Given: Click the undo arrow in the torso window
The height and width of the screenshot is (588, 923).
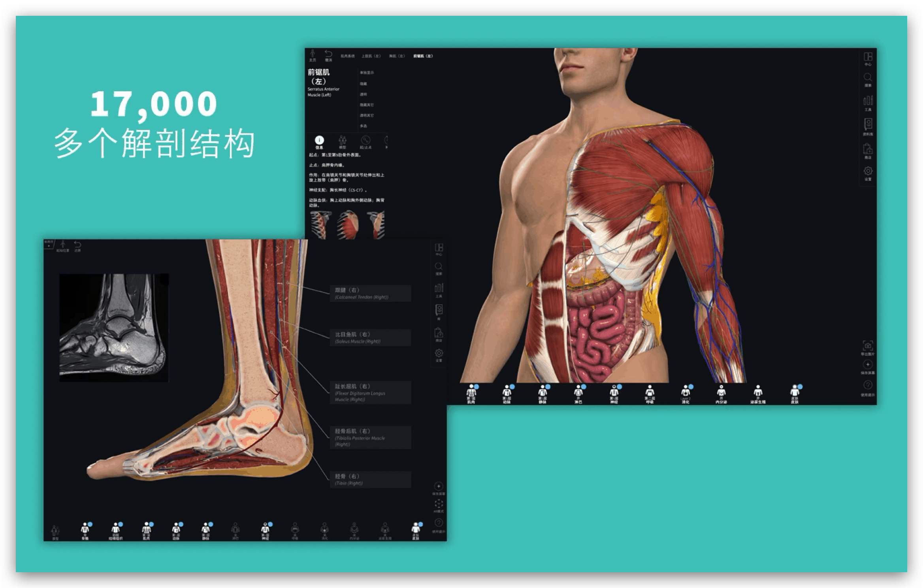Looking at the screenshot, I should click(328, 55).
